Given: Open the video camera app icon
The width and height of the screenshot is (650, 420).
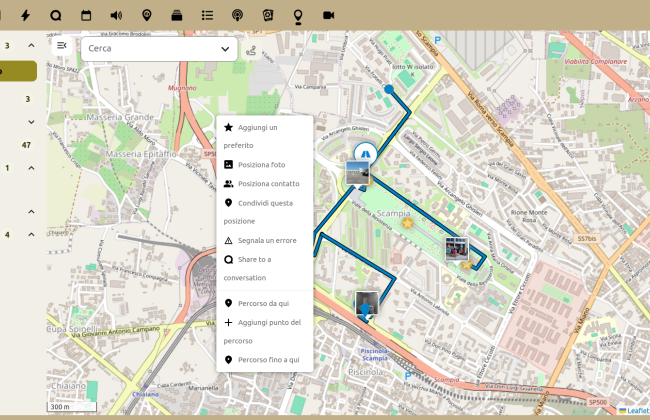Looking at the screenshot, I should pyautogui.click(x=328, y=15).
